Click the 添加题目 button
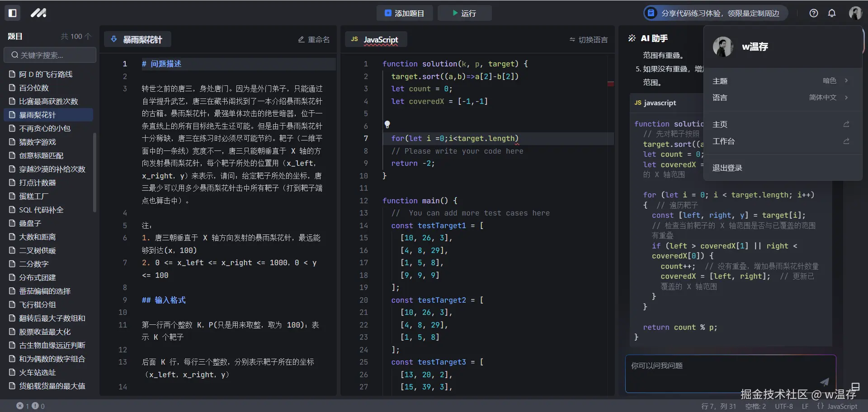Viewport: 868px width, 412px height. [x=405, y=13]
